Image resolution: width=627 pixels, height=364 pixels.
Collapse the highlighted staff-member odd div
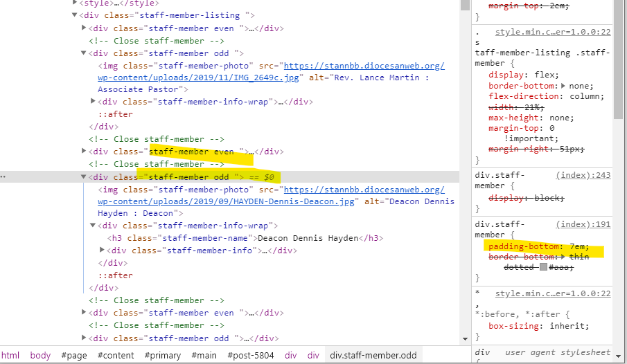coord(84,177)
